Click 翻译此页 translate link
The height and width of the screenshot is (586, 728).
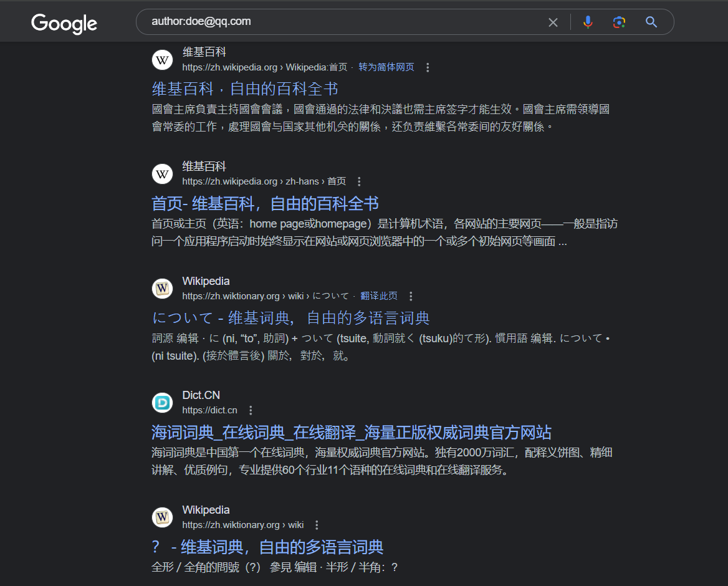point(379,296)
